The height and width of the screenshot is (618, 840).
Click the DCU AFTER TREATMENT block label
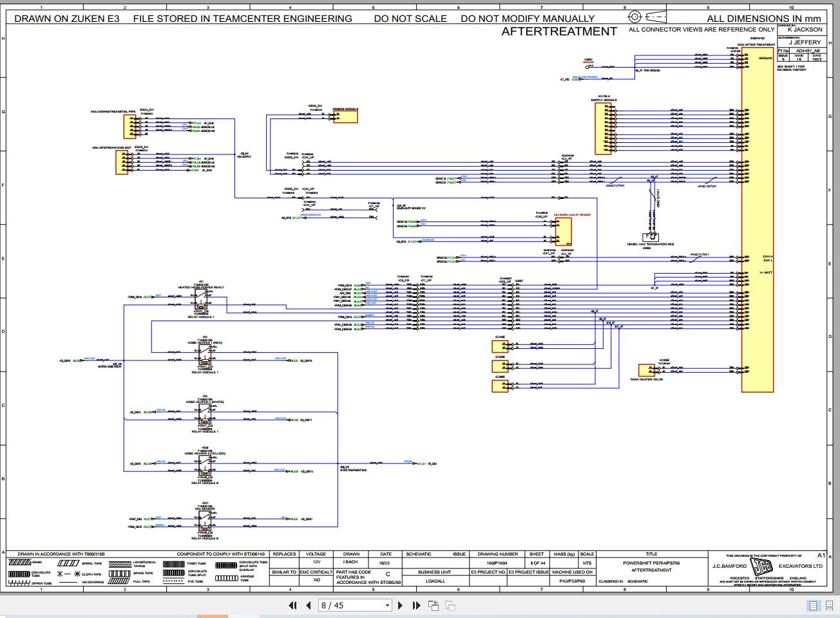coord(756,45)
